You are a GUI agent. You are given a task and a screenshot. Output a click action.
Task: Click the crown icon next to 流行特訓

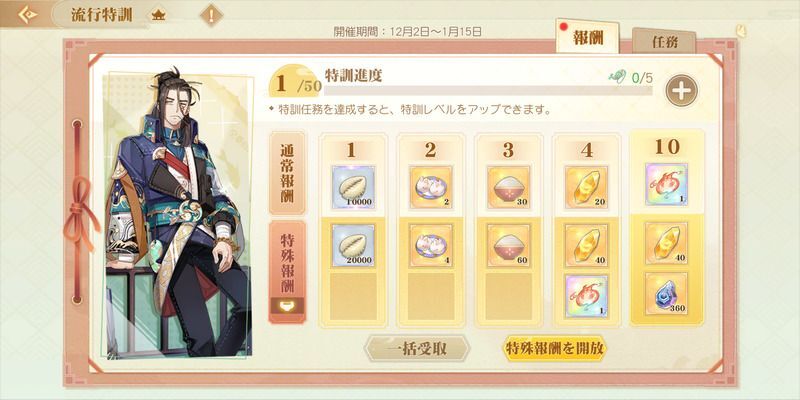pos(158,15)
